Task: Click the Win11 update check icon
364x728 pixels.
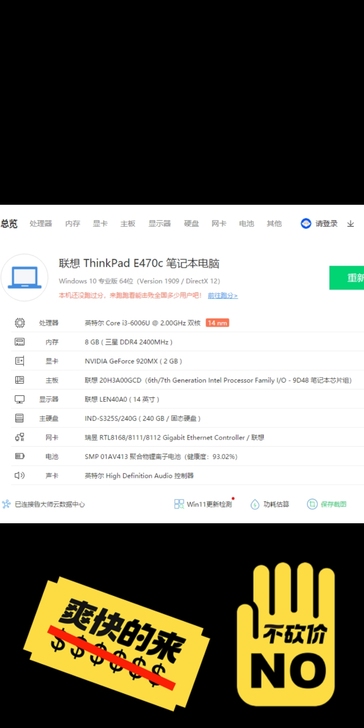Action: point(179,504)
